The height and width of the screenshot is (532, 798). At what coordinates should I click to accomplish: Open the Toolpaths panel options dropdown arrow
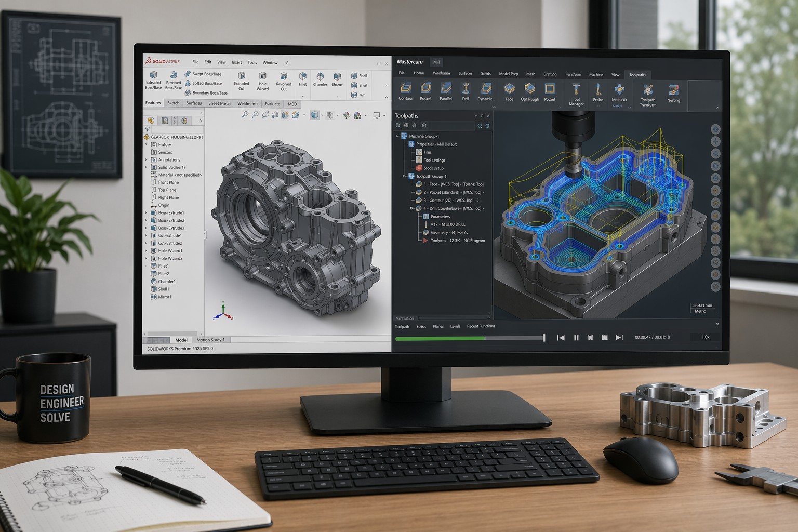click(476, 116)
